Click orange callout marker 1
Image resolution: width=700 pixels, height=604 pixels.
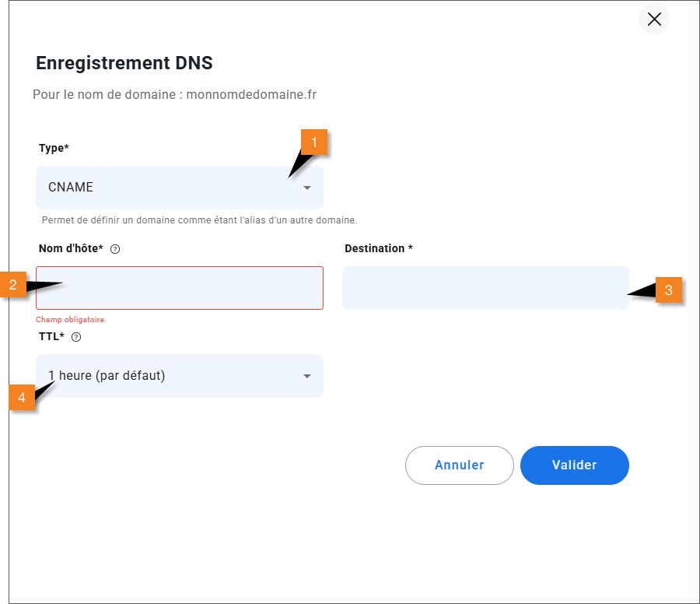[314, 142]
